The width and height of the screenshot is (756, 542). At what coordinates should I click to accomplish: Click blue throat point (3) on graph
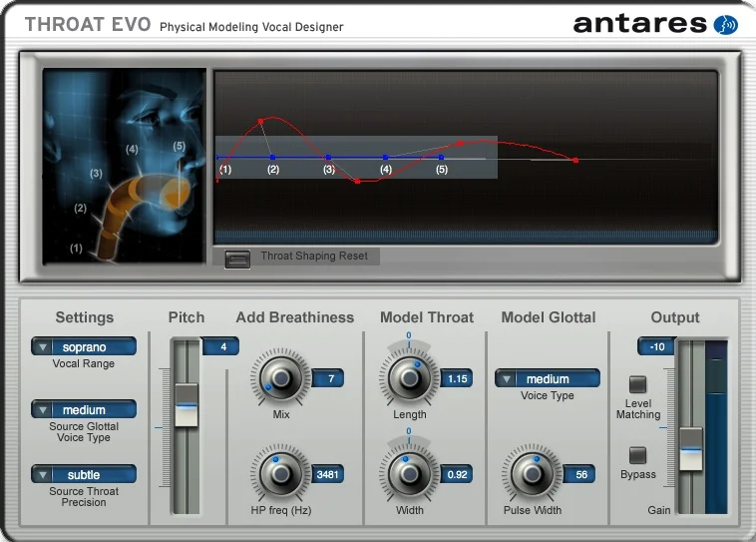coord(329,158)
